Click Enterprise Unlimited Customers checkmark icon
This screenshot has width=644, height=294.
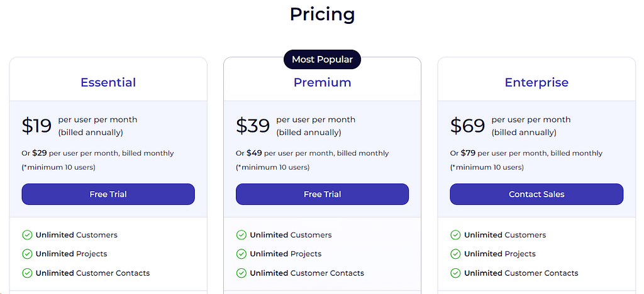pyautogui.click(x=455, y=235)
